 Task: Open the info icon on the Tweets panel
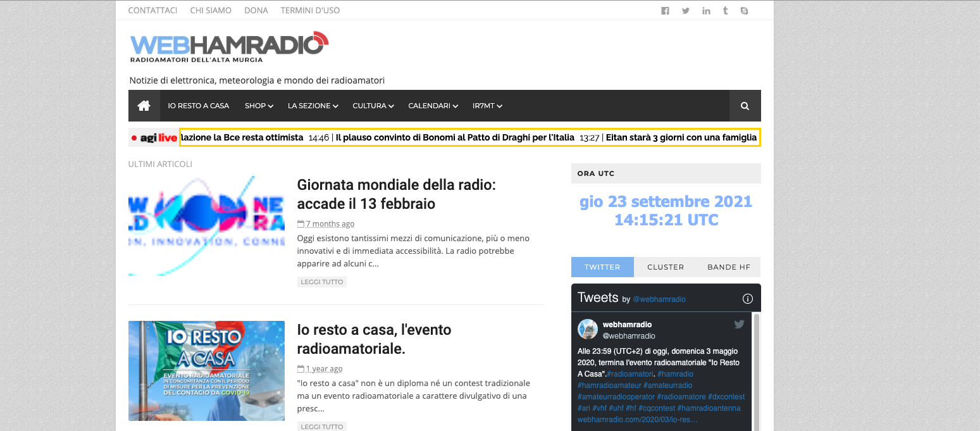(x=748, y=297)
